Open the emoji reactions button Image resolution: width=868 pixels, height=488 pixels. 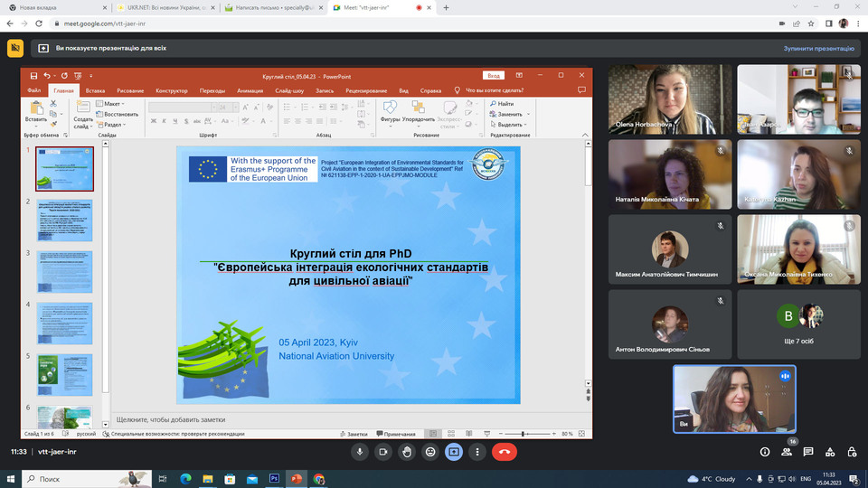click(430, 451)
